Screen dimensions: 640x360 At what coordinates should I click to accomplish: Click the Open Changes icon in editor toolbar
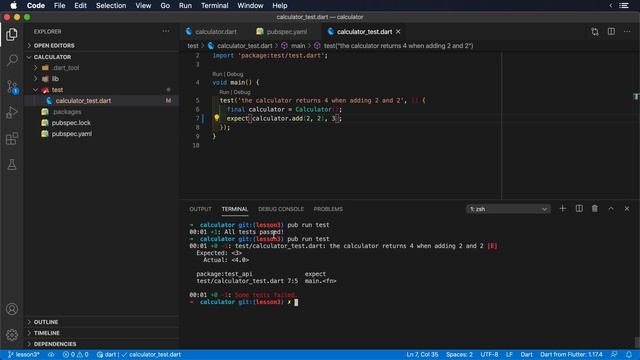595,31
